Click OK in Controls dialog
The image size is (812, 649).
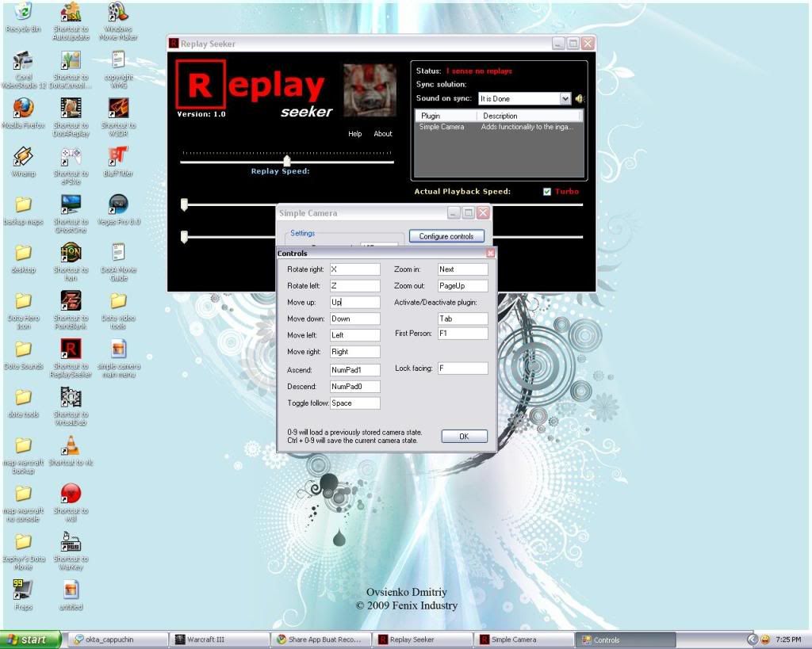point(464,437)
